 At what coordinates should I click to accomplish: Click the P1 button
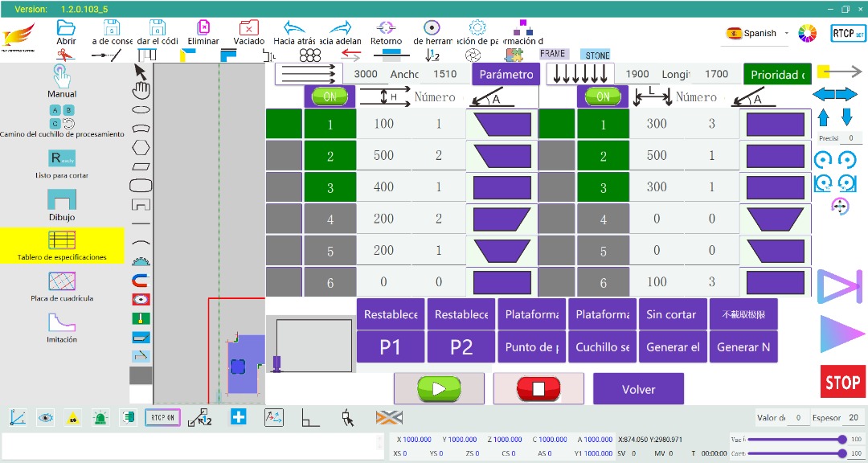(391, 347)
